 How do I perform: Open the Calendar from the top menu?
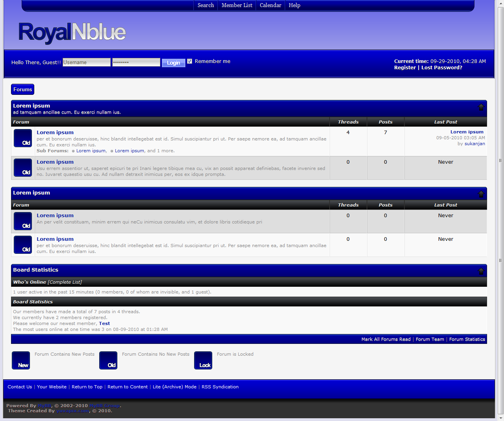pyautogui.click(x=270, y=5)
